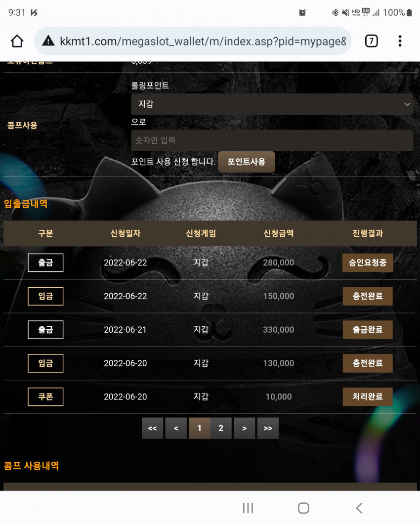The height and width of the screenshot is (525, 420).
Task: Go to previous page with < button
Action: pyautogui.click(x=176, y=428)
